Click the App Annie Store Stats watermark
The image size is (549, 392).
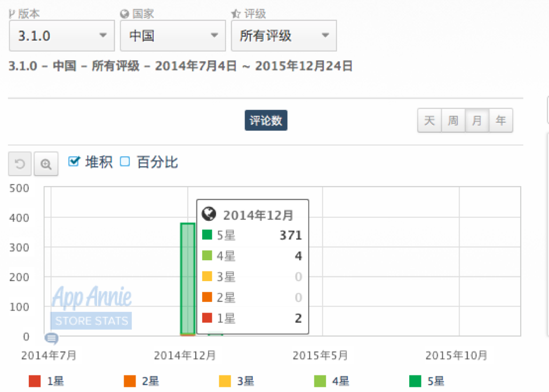coord(91,307)
